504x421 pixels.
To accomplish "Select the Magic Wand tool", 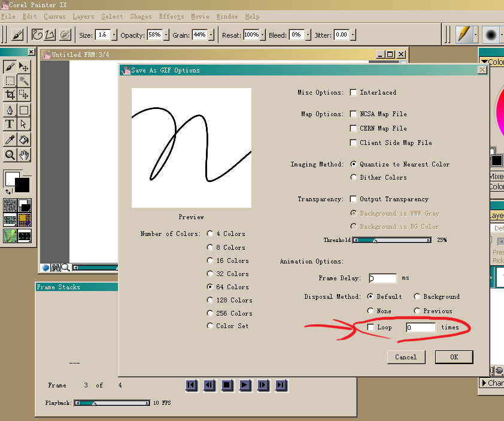I will coord(24,80).
